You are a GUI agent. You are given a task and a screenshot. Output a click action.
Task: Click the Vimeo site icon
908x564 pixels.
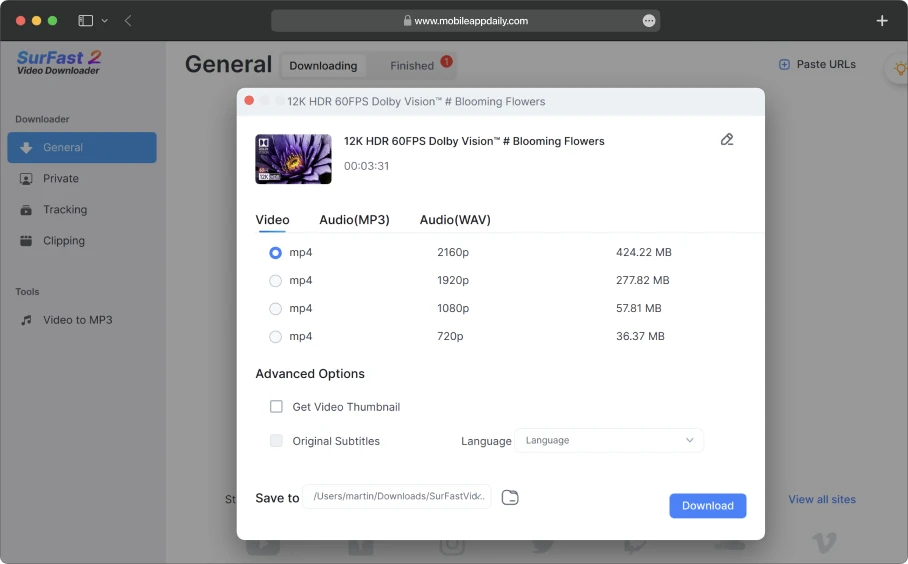824,543
